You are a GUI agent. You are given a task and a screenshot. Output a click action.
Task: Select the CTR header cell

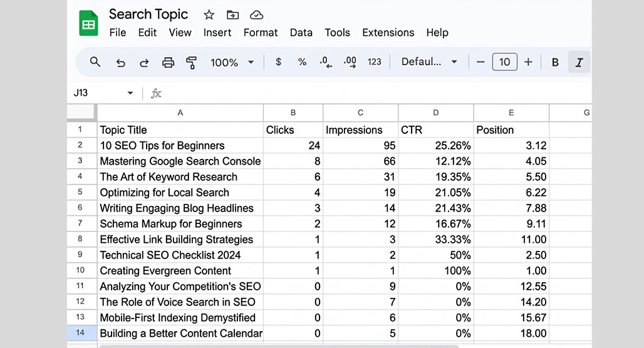436,130
